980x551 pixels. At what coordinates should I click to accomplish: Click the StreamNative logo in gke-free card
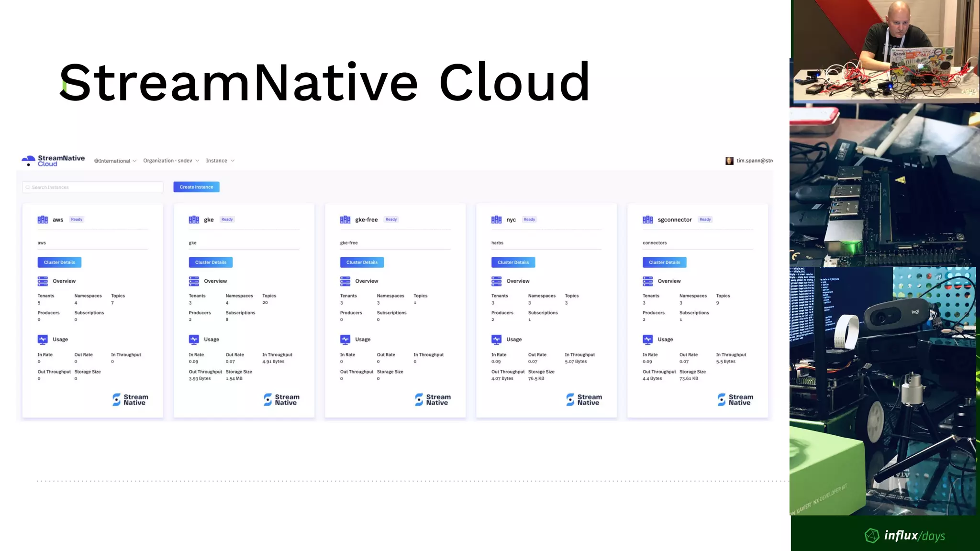pyautogui.click(x=433, y=400)
